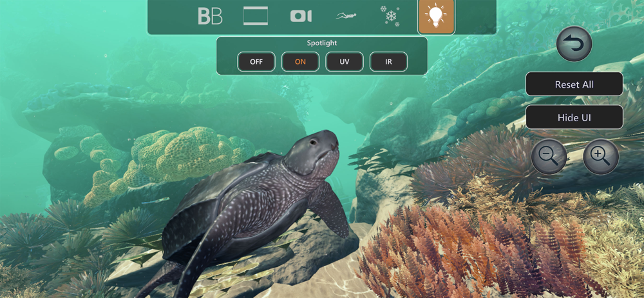Zoom out with the minus magnifier
644x298 pixels.
pos(549,156)
